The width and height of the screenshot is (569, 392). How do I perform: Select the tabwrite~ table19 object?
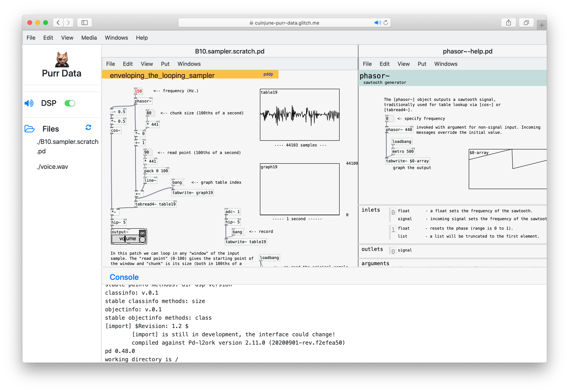[x=246, y=242]
